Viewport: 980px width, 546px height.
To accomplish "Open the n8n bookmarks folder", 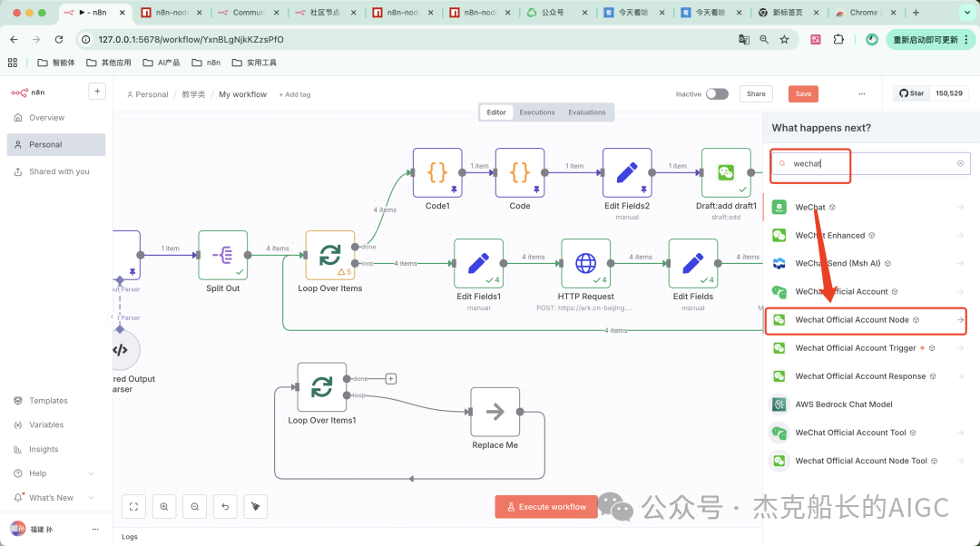I will coord(206,63).
